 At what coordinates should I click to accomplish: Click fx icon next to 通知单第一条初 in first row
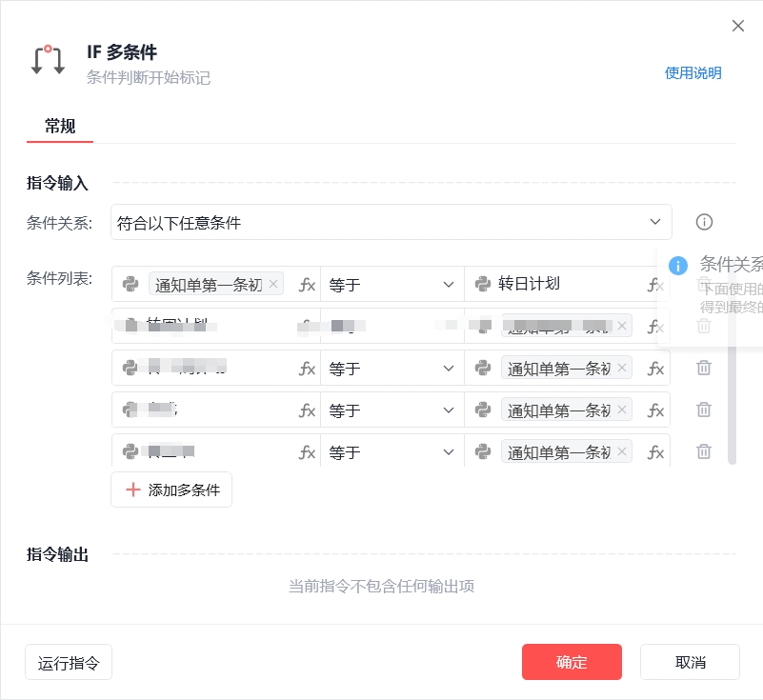[x=307, y=284]
